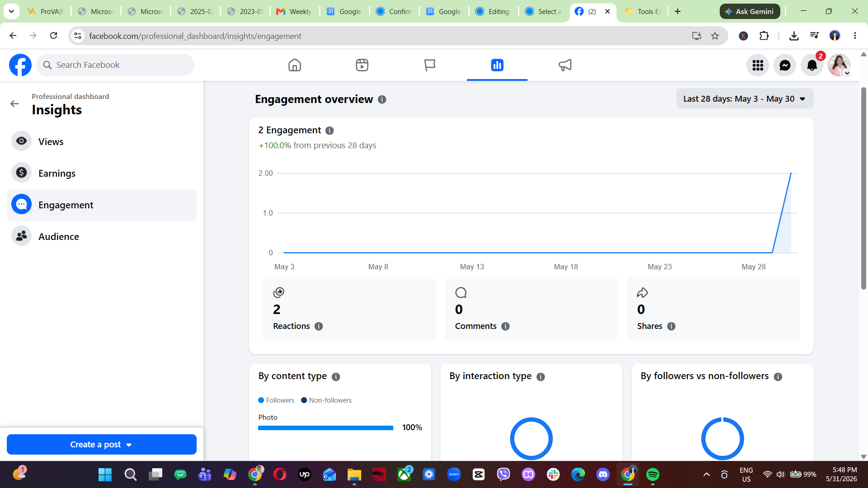View site information icon in address bar
868x488 pixels.
78,36
